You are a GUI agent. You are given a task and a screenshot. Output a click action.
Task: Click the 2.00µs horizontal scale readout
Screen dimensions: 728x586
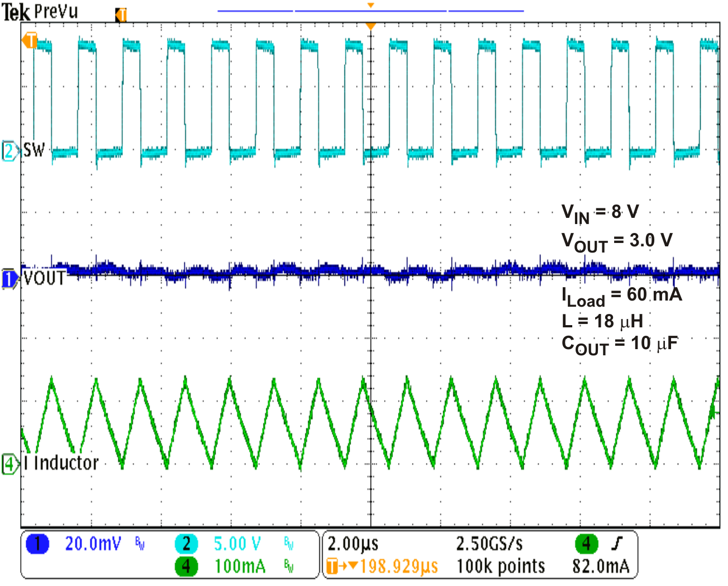353,544
